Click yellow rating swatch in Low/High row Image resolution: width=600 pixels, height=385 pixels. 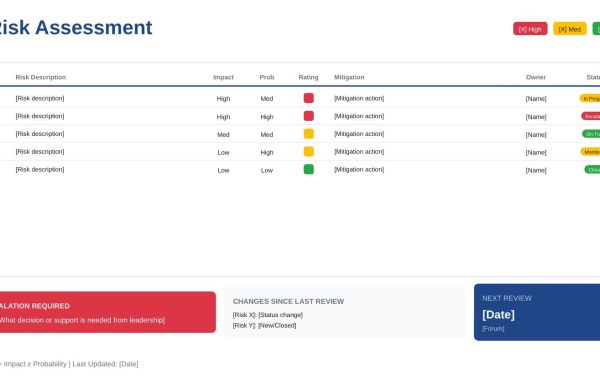pyautogui.click(x=309, y=152)
